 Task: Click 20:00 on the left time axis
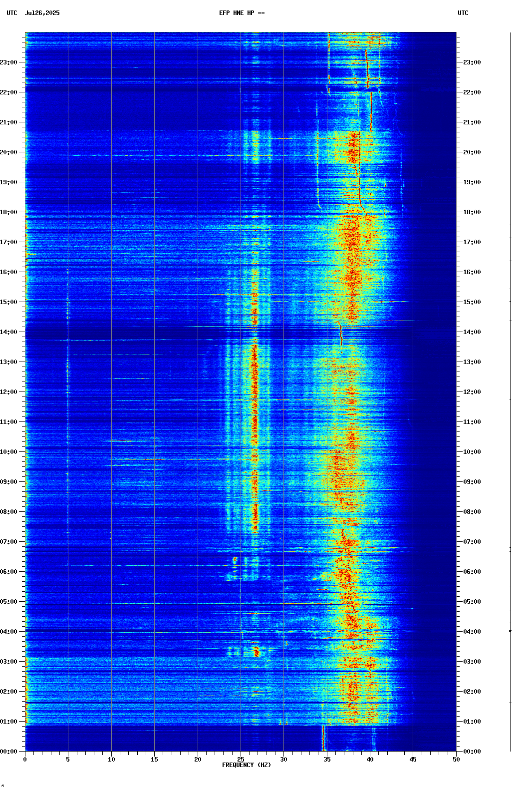pyautogui.click(x=8, y=152)
